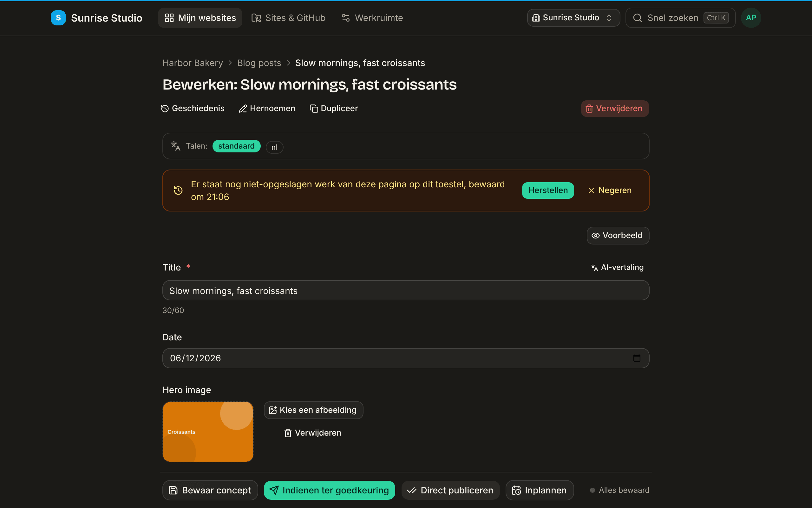Click Bewaar concept to save draft
Viewport: 812px width, 508px height.
pos(210,490)
